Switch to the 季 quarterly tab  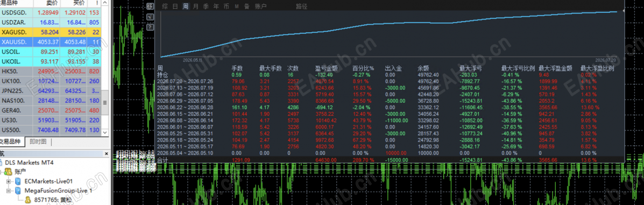point(206,6)
